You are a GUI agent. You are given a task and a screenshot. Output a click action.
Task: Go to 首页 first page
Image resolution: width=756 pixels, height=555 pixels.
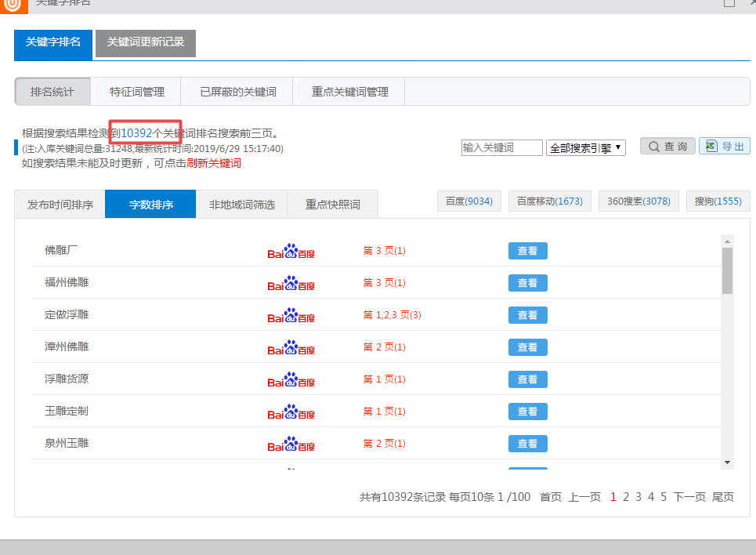click(x=551, y=497)
